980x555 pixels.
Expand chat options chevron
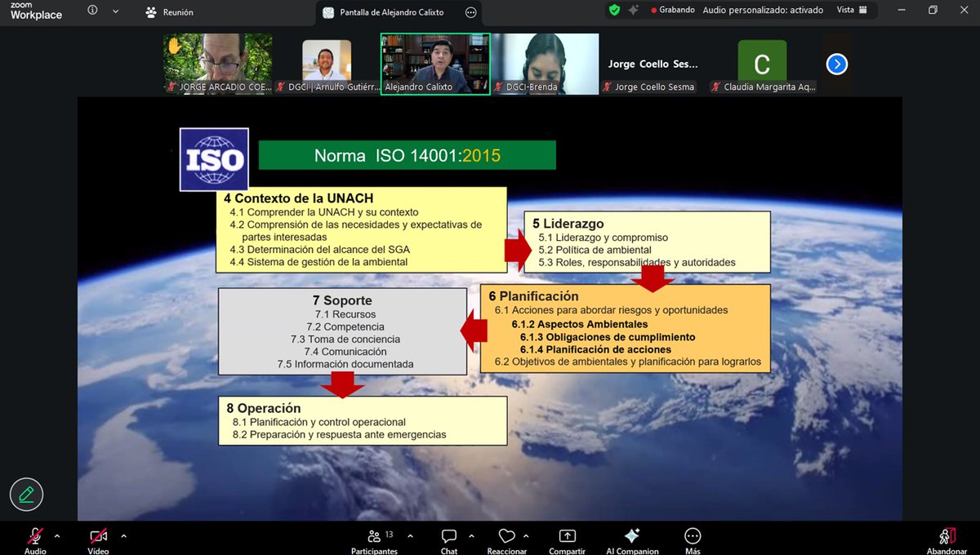pos(471,536)
